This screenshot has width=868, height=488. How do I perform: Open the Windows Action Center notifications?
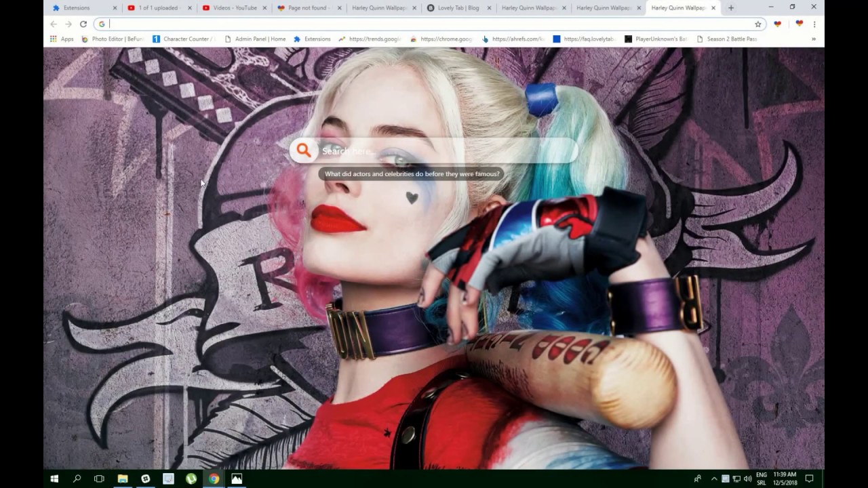809,479
